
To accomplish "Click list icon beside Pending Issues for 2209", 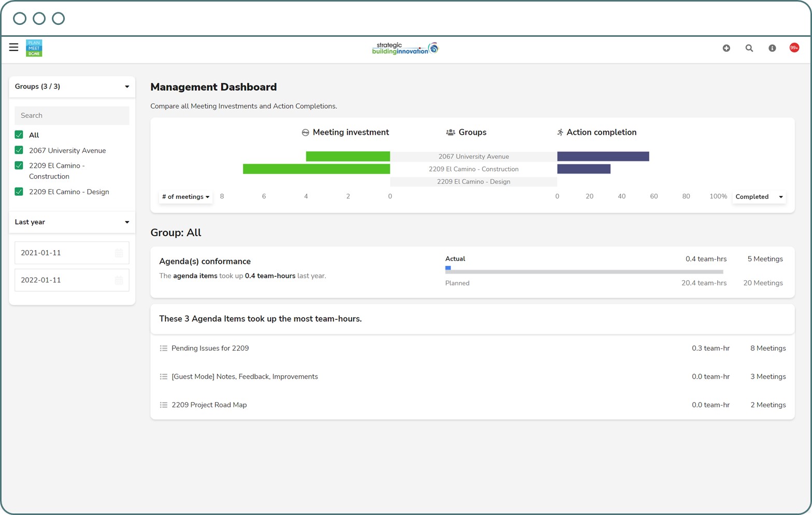I will pyautogui.click(x=164, y=348).
